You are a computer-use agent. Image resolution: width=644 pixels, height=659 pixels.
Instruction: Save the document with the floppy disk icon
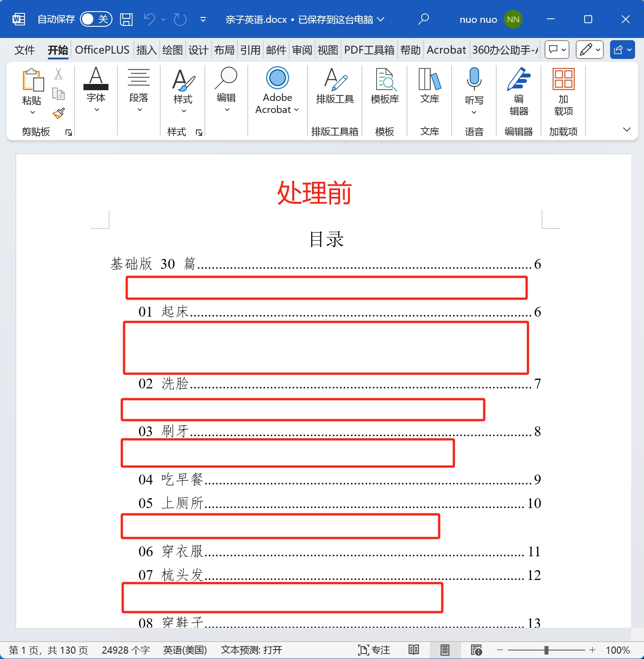126,19
